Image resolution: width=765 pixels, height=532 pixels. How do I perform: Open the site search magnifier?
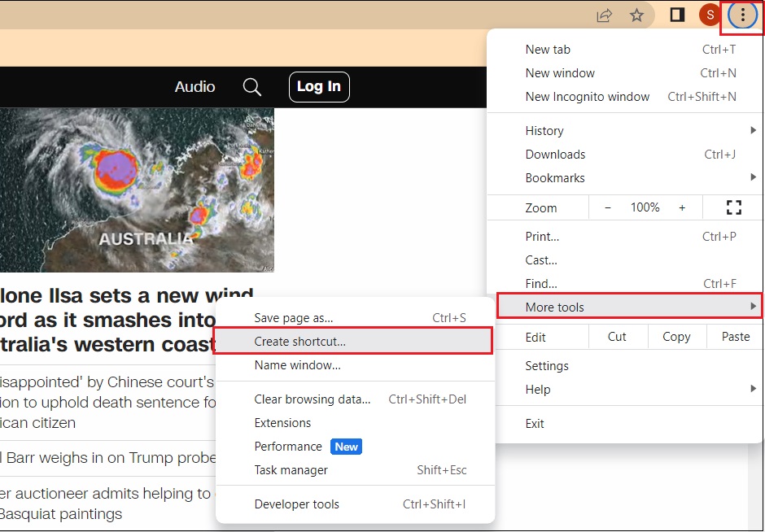pyautogui.click(x=251, y=86)
